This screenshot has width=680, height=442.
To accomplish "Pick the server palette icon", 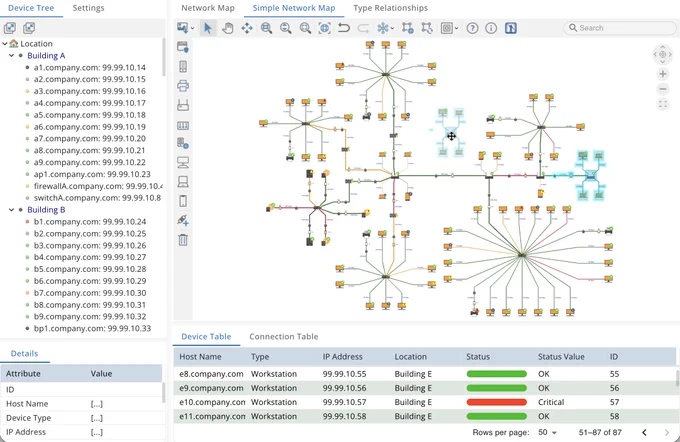I will click(x=183, y=143).
